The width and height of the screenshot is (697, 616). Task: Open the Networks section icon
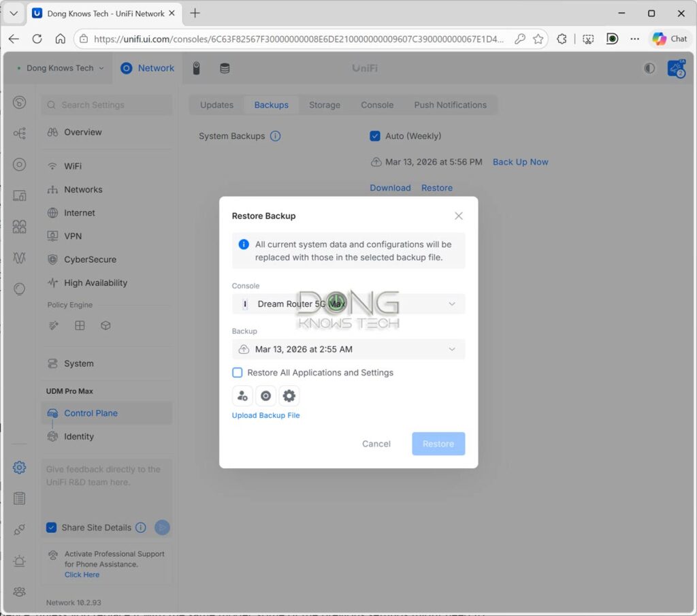(x=54, y=189)
